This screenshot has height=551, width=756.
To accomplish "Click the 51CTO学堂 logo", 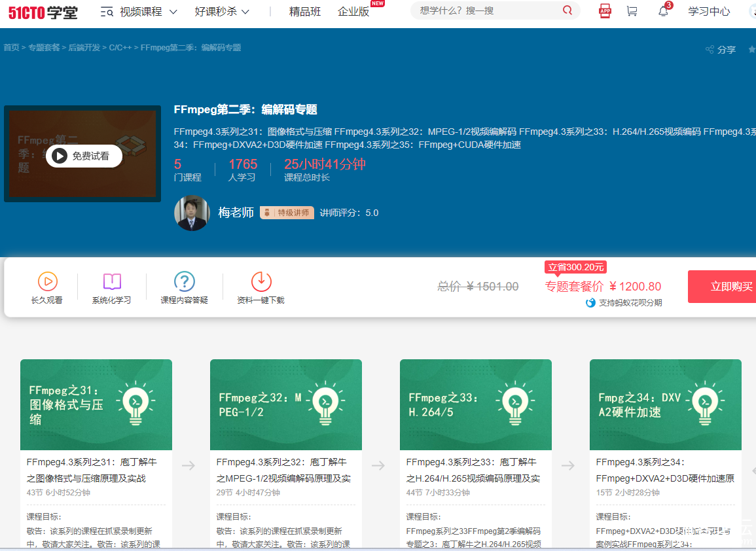I will tap(43, 12).
